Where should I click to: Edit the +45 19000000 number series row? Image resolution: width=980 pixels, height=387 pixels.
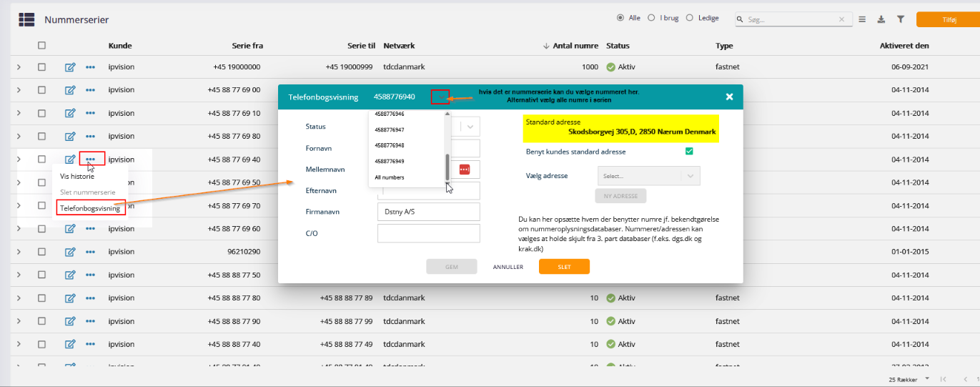click(70, 67)
